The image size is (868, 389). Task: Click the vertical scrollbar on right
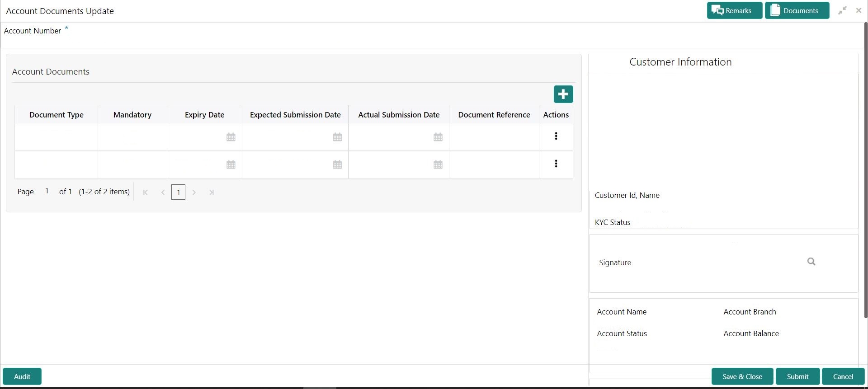click(x=866, y=169)
